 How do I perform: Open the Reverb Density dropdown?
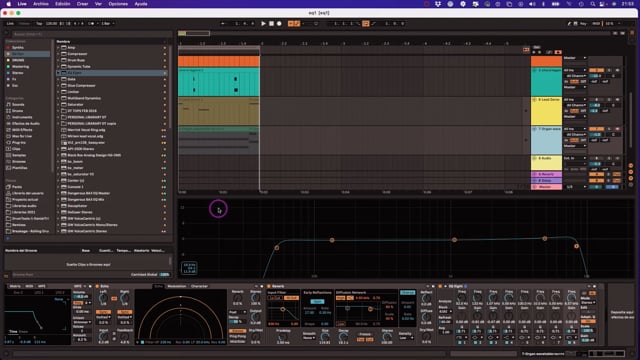(x=407, y=338)
